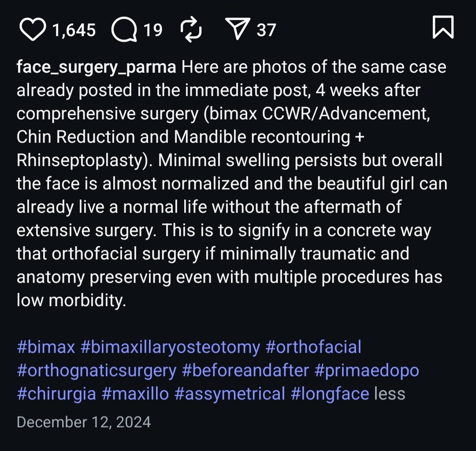476x451 pixels.
Task: Like the post with the heart icon
Action: pyautogui.click(x=33, y=30)
